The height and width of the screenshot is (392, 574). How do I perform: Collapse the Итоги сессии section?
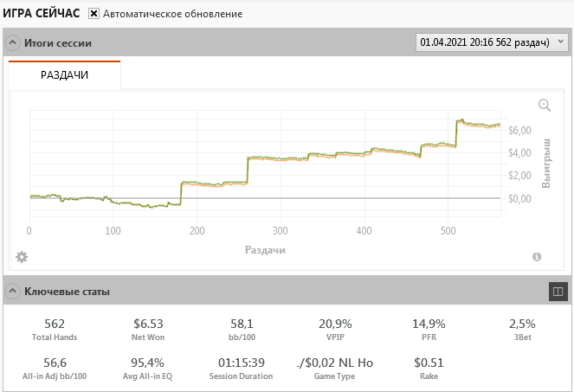13,42
